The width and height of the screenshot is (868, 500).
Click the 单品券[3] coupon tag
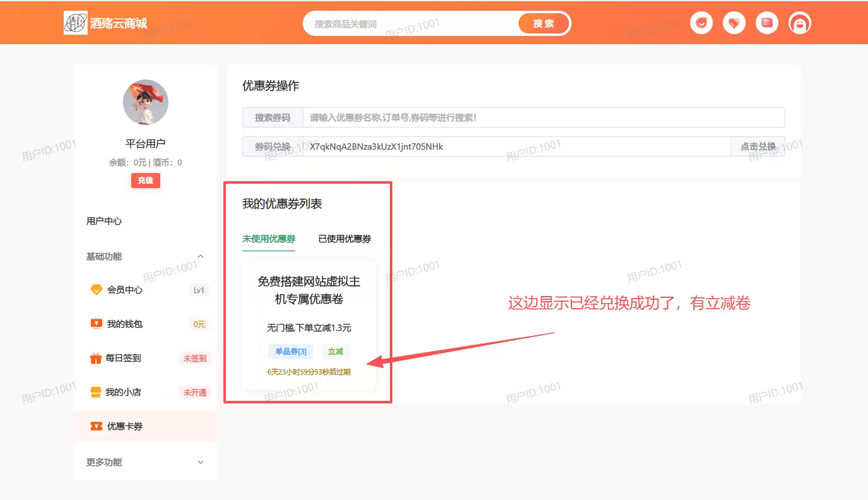291,351
